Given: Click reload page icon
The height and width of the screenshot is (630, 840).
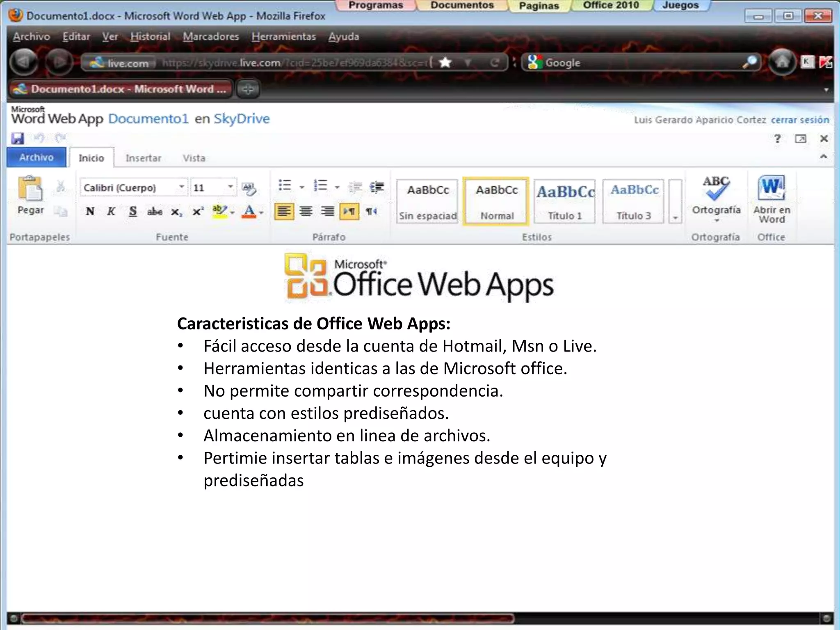Looking at the screenshot, I should point(495,63).
